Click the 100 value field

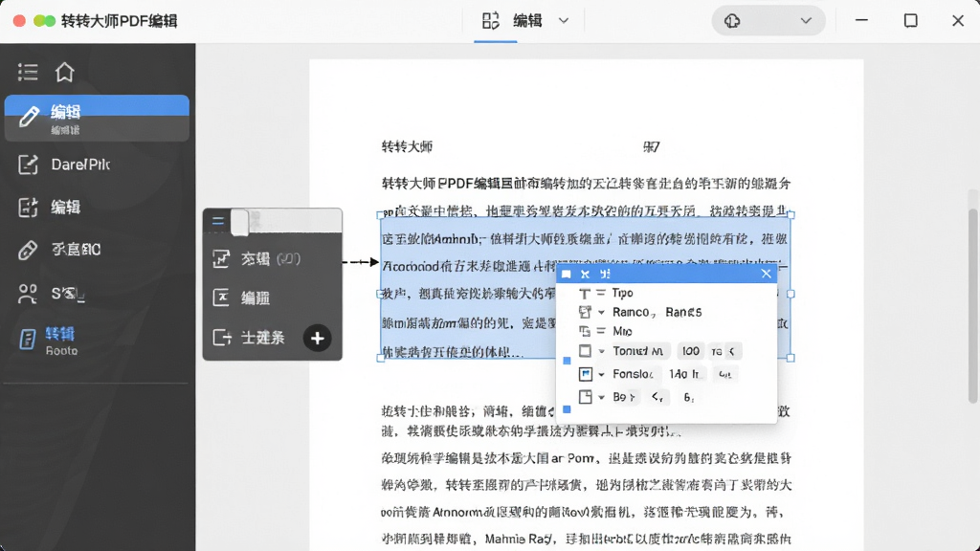coord(691,351)
